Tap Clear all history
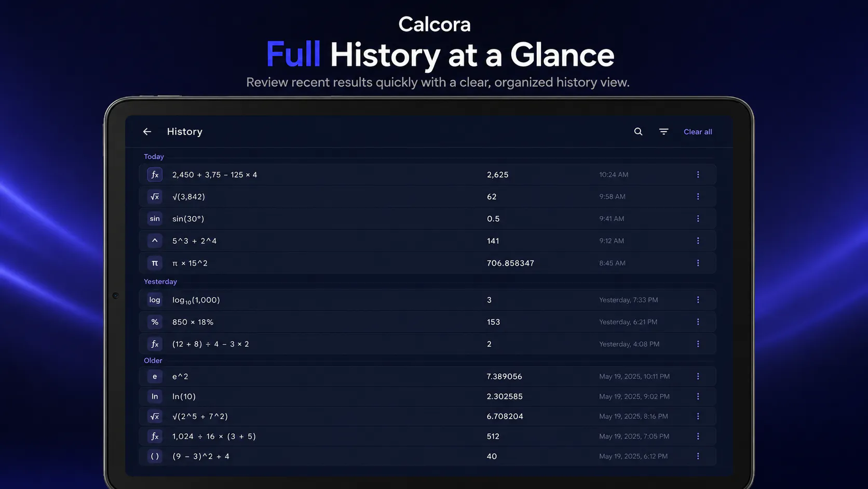This screenshot has width=868, height=489. [x=698, y=131]
